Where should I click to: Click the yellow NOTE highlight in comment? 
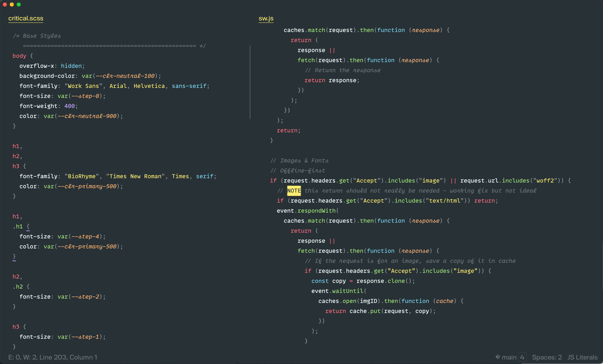294,191
